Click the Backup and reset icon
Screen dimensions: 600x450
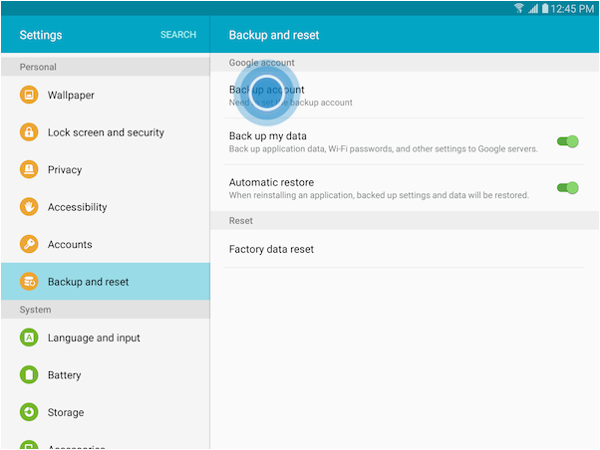(29, 281)
